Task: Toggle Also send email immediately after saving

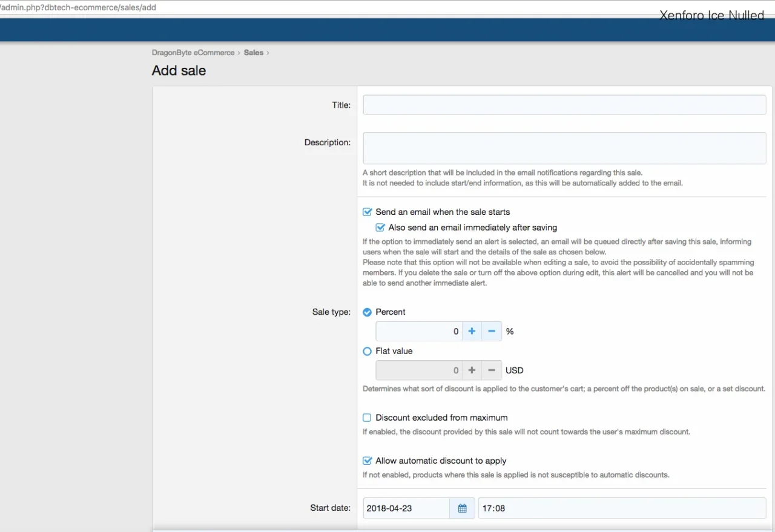Action: pos(380,228)
